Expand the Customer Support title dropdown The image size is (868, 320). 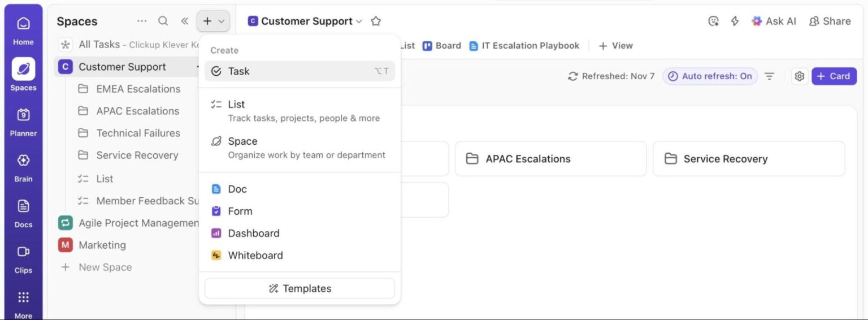[359, 21]
